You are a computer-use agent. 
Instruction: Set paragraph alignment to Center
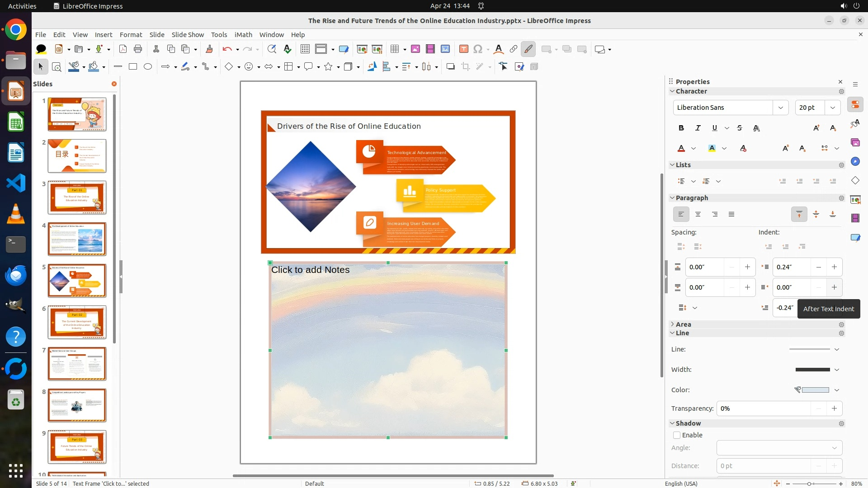(698, 215)
